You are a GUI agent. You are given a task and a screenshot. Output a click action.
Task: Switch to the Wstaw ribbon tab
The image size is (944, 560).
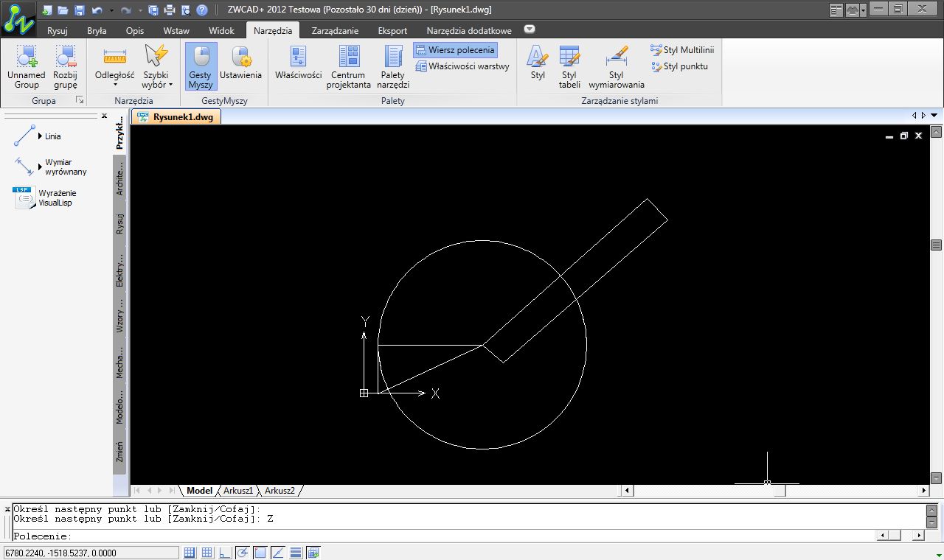coord(176,31)
